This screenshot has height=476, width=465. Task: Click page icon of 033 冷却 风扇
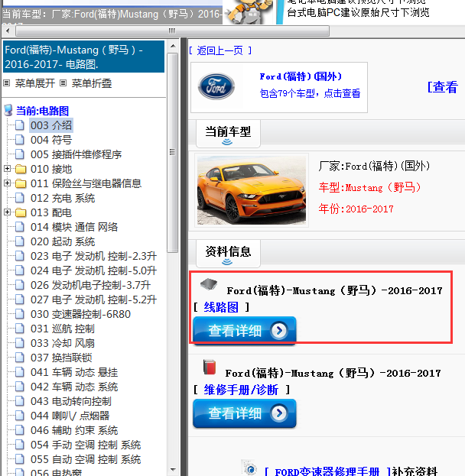tap(20, 343)
